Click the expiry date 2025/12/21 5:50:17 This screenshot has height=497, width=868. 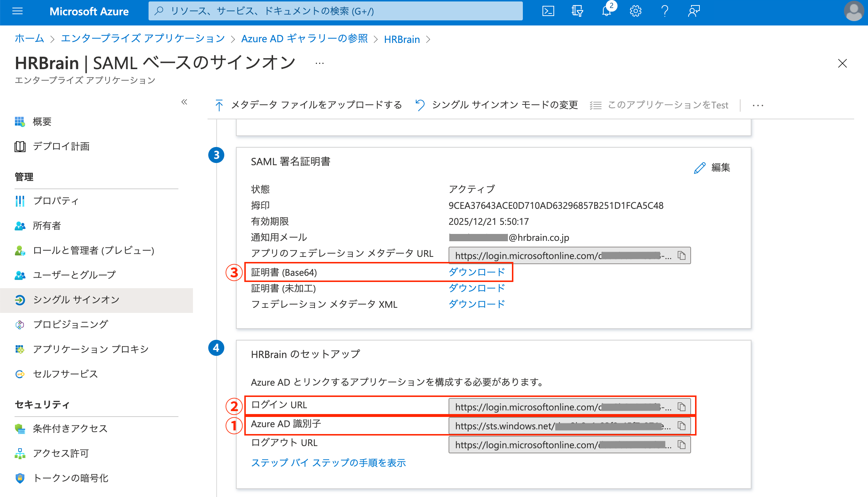pyautogui.click(x=489, y=222)
